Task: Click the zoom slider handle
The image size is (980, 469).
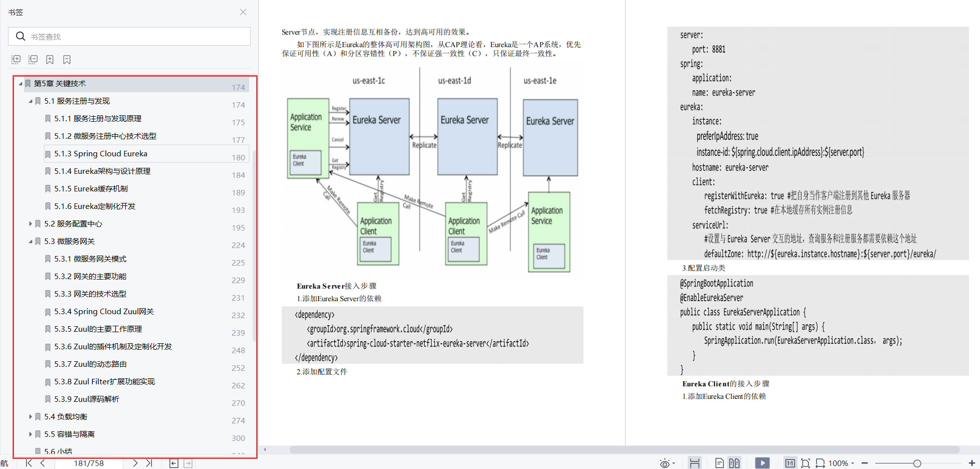Action: [917, 463]
